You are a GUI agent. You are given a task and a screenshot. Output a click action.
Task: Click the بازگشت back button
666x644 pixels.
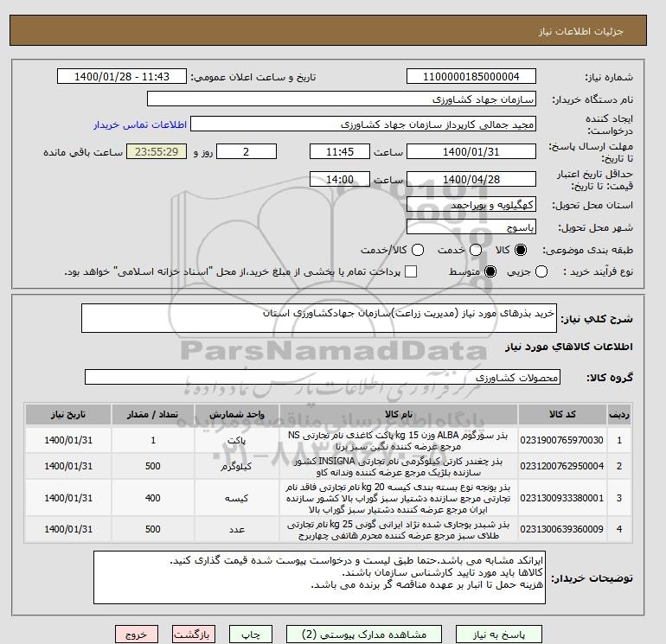[194, 634]
